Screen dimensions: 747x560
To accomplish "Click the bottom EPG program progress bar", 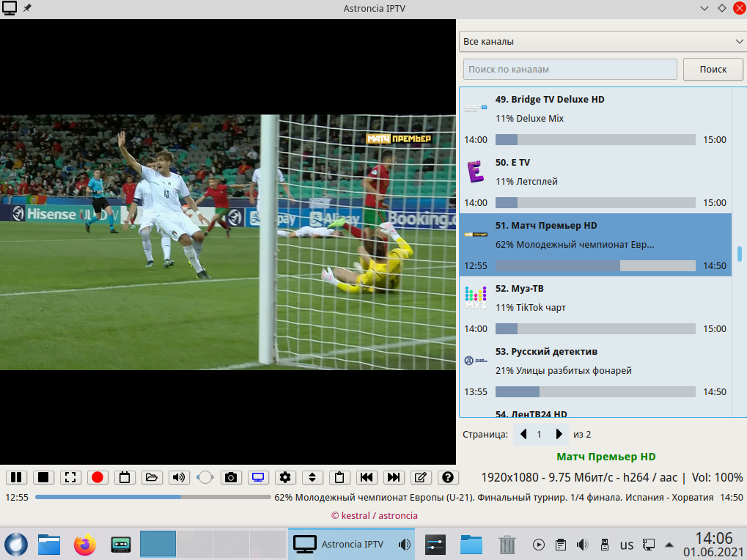I will [x=153, y=497].
